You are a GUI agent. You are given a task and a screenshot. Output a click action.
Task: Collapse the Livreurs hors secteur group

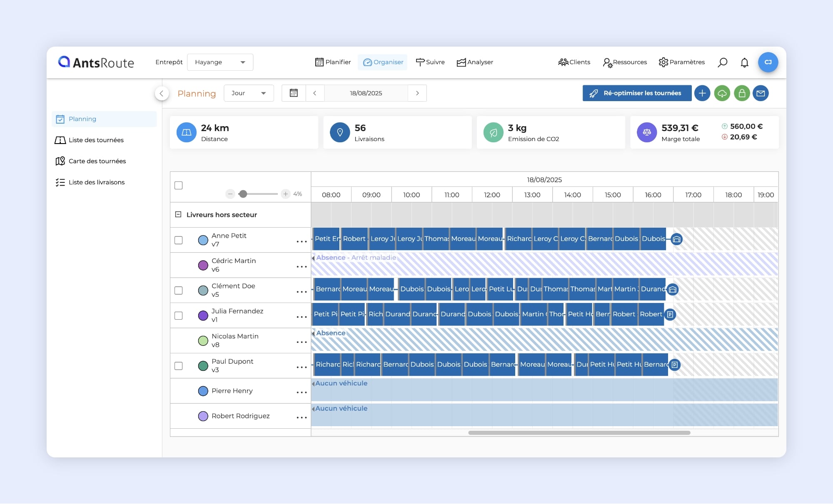pos(178,215)
